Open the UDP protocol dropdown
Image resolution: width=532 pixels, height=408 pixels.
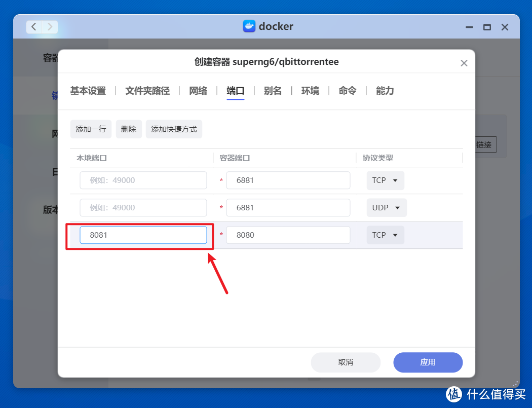[387, 208]
